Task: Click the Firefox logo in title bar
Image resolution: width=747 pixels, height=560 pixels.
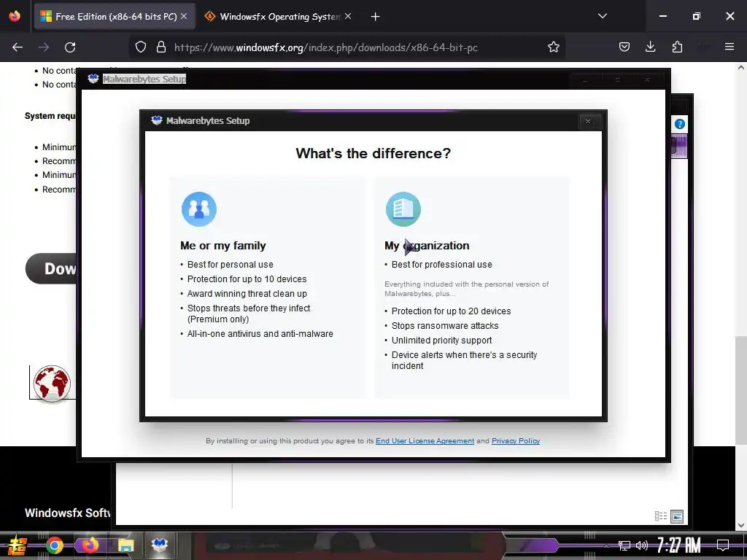Action: 15,16
